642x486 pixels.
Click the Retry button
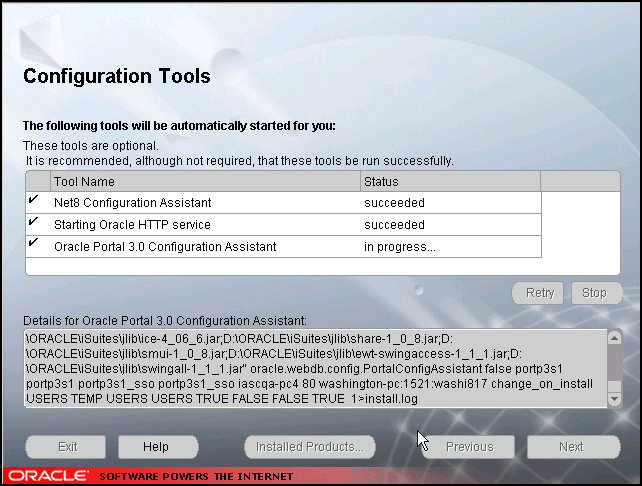538,293
